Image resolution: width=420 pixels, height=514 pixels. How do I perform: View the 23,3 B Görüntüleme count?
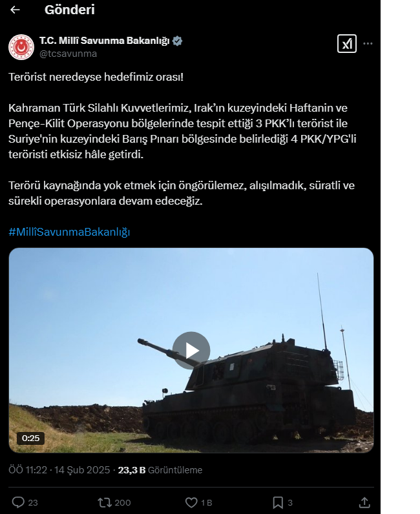[x=160, y=470]
